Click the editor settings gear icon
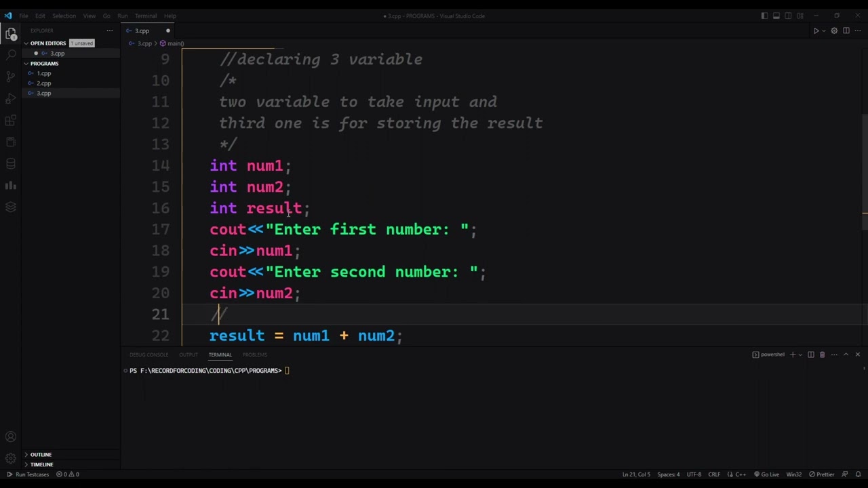Image resolution: width=868 pixels, height=488 pixels. pyautogui.click(x=834, y=30)
